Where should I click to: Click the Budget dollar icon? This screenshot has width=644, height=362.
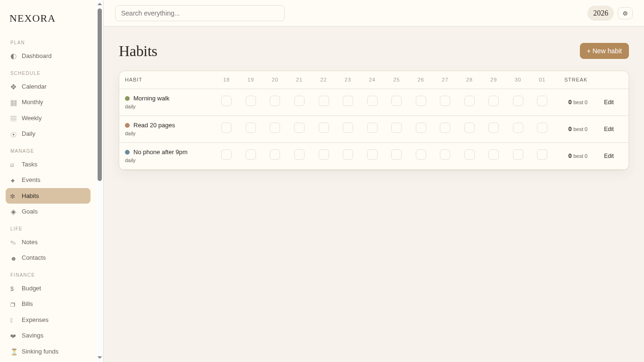pos(13,288)
